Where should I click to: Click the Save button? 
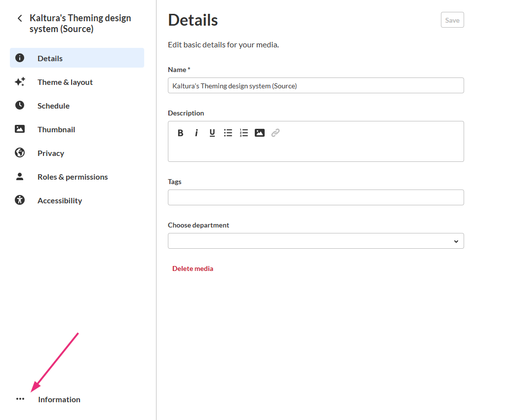[x=452, y=20]
